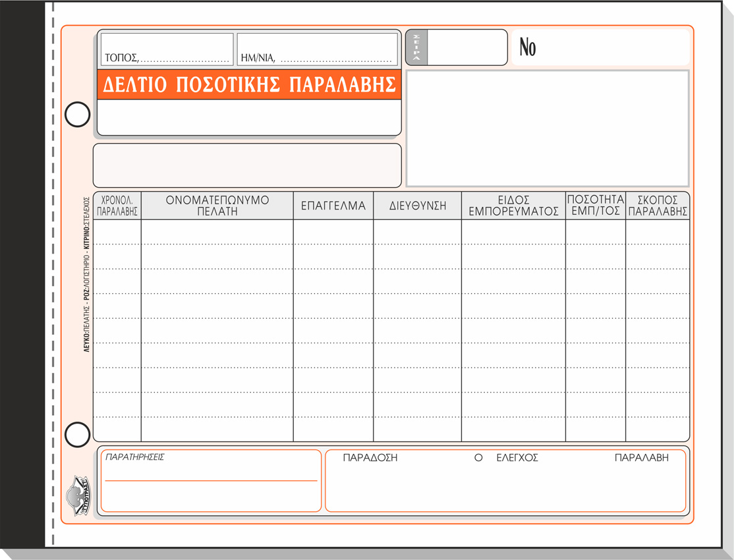Choose the ΕΠΑΓΓΕΛΜΑ column header
734x560 pixels.
coord(333,206)
